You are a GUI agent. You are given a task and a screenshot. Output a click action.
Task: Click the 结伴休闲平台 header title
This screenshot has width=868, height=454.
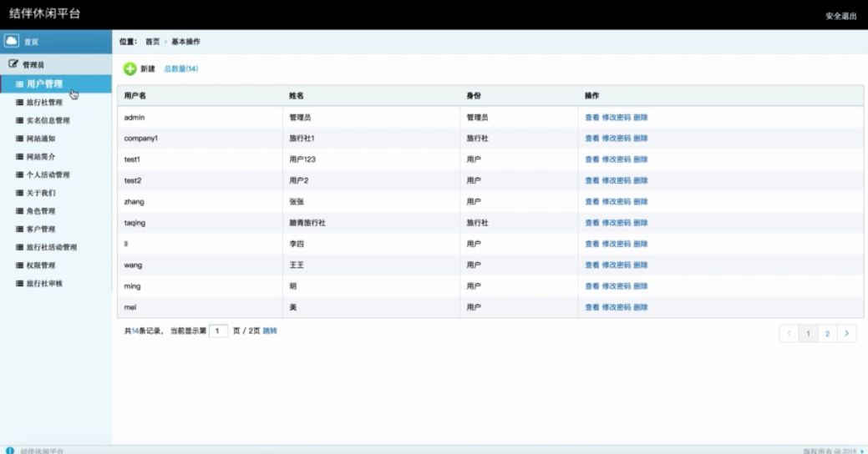click(x=45, y=14)
